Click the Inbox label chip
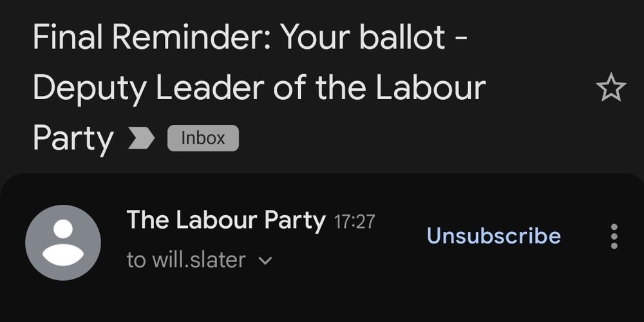 [203, 138]
